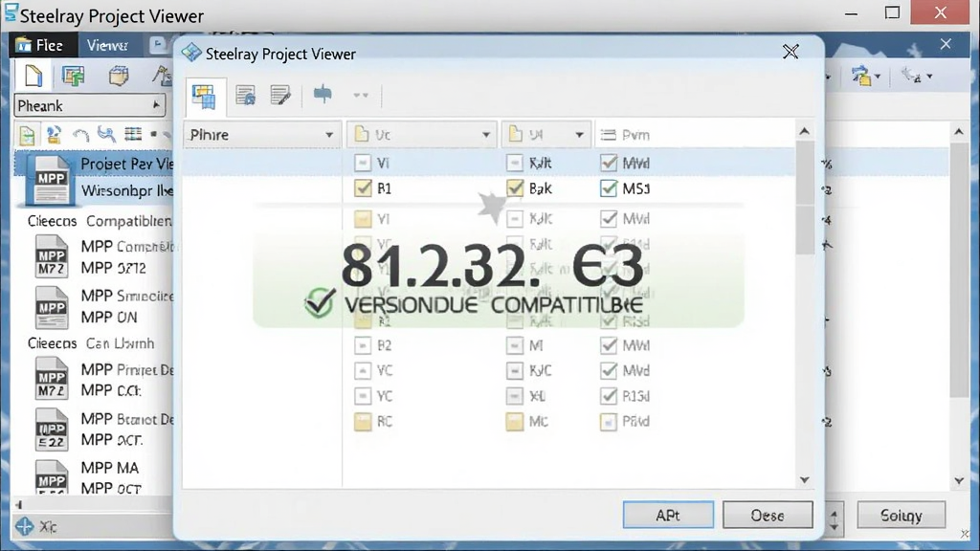Click the blue plus icon in status bar
980x551 pixels.
(24, 527)
